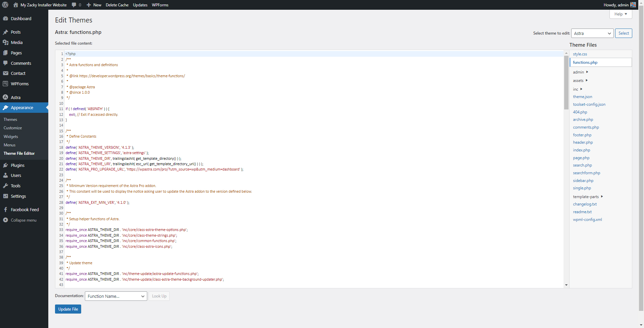The width and height of the screenshot is (644, 328).
Task: Open wpml-config.xml file
Action: pos(587,220)
